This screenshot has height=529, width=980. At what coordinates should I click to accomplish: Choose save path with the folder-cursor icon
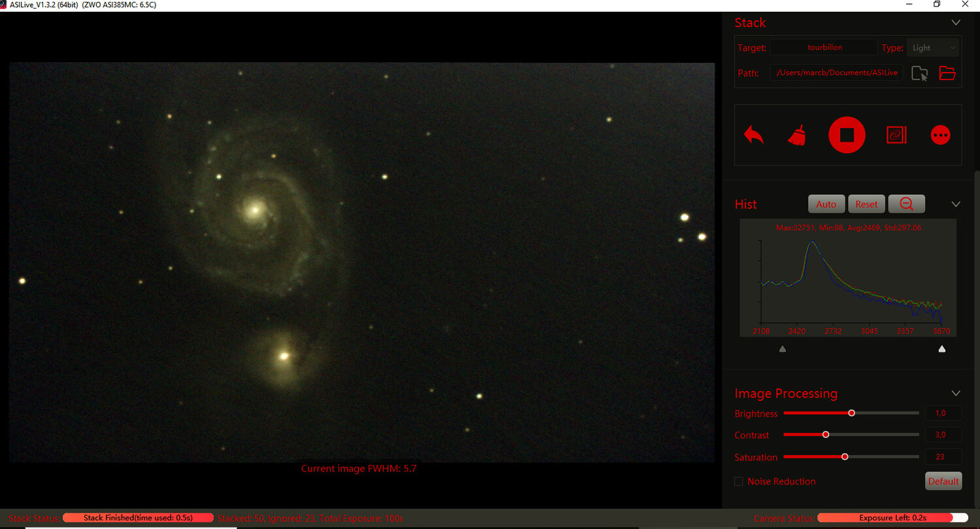919,73
